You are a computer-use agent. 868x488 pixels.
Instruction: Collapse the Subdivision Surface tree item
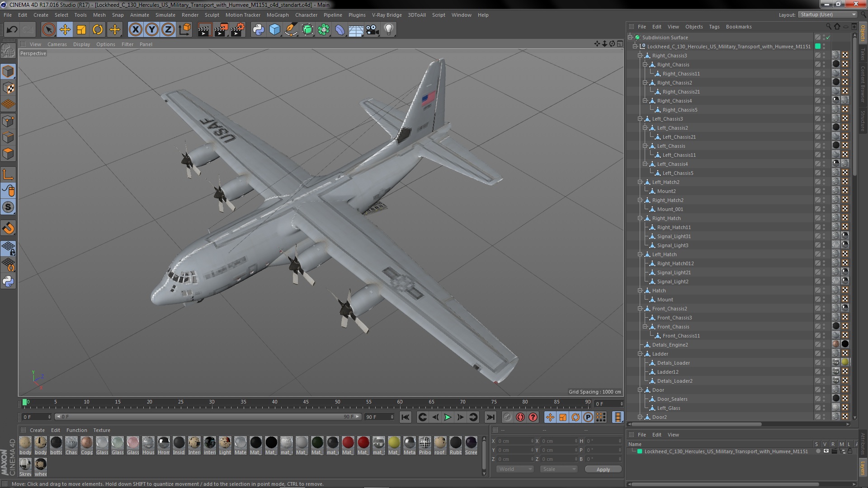[x=630, y=38]
